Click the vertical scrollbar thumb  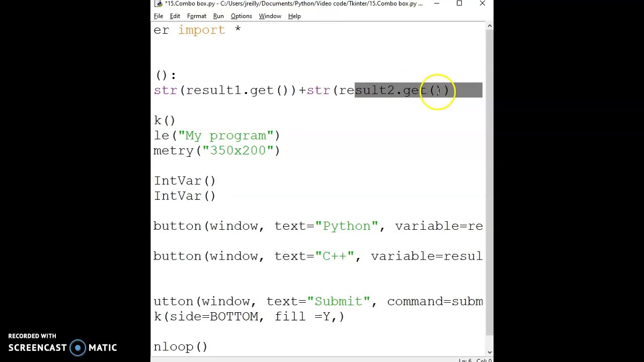pos(489,184)
